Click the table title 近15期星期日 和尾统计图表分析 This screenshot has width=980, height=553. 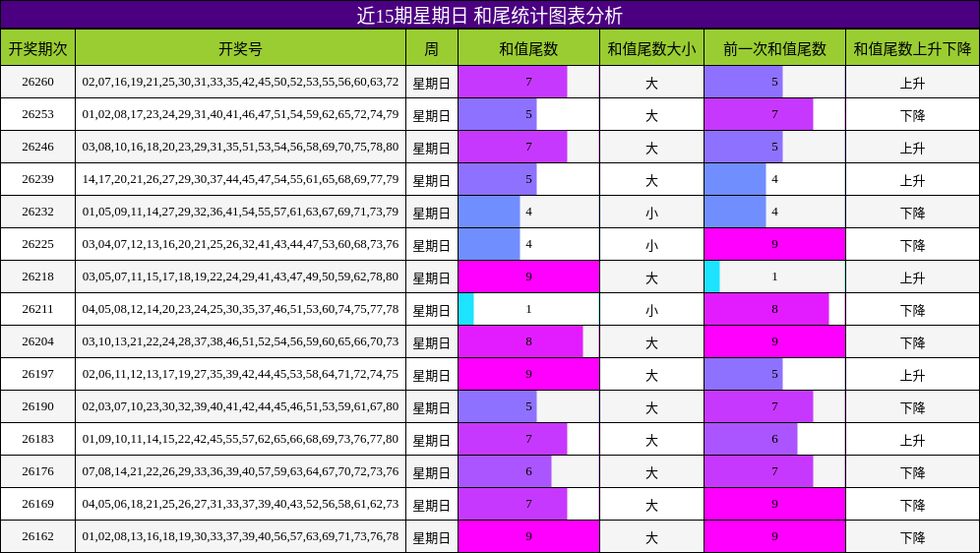[489, 15]
